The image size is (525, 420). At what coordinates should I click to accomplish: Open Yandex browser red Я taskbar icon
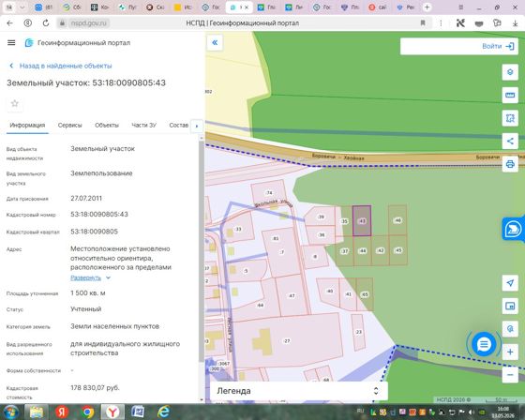(62, 412)
